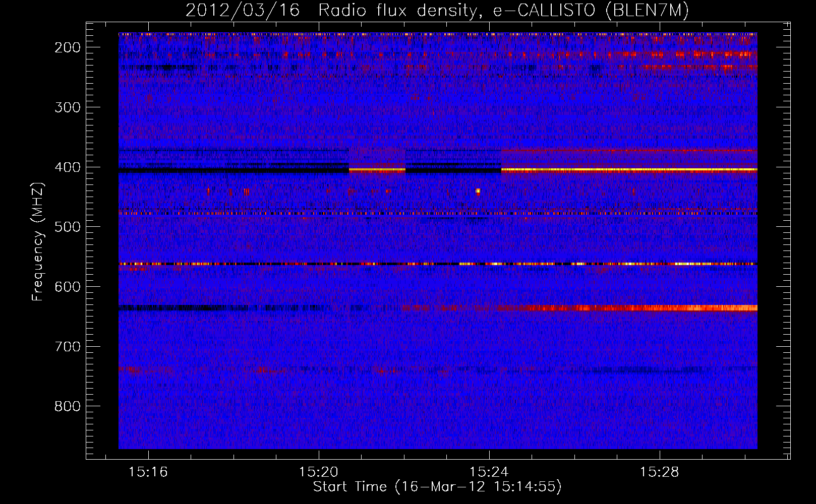This screenshot has width=816, height=504.
Task: Click the 800 frequency tick label
Action: 68,406
